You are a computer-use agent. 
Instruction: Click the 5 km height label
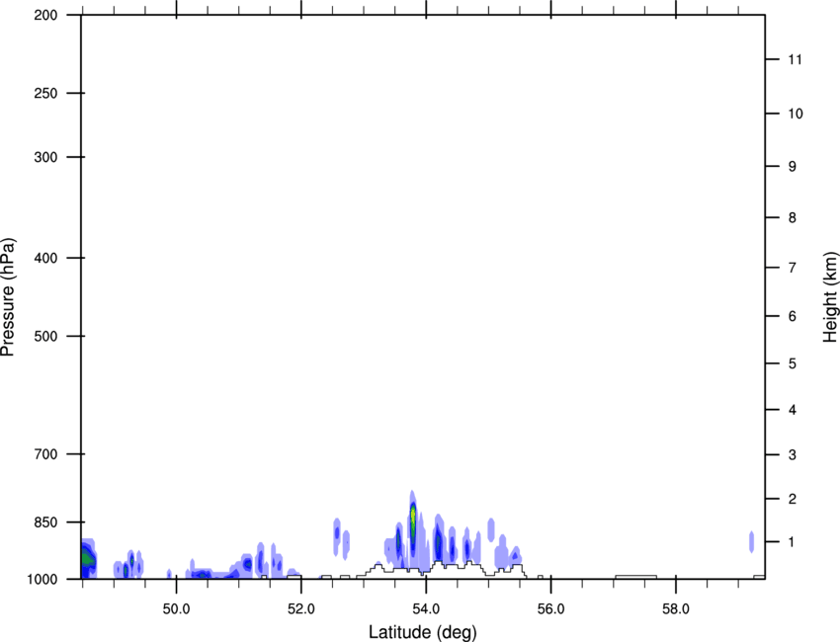tap(793, 363)
